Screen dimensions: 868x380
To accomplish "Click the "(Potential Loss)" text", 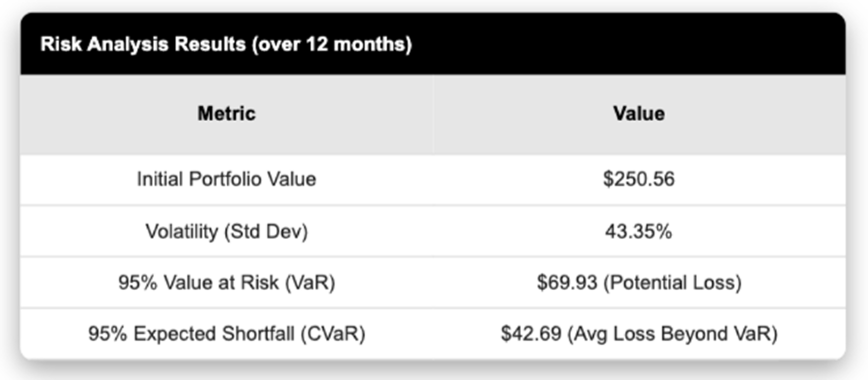I will (672, 283).
